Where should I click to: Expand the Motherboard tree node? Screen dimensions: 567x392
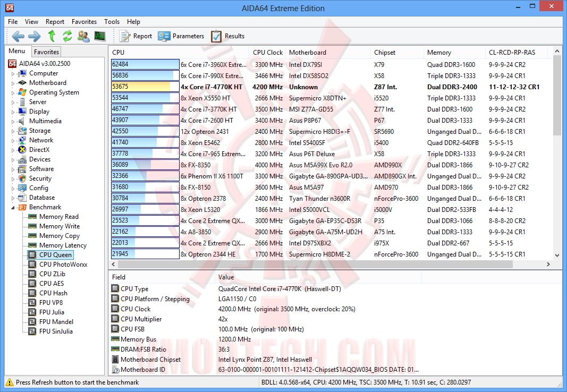(13, 83)
